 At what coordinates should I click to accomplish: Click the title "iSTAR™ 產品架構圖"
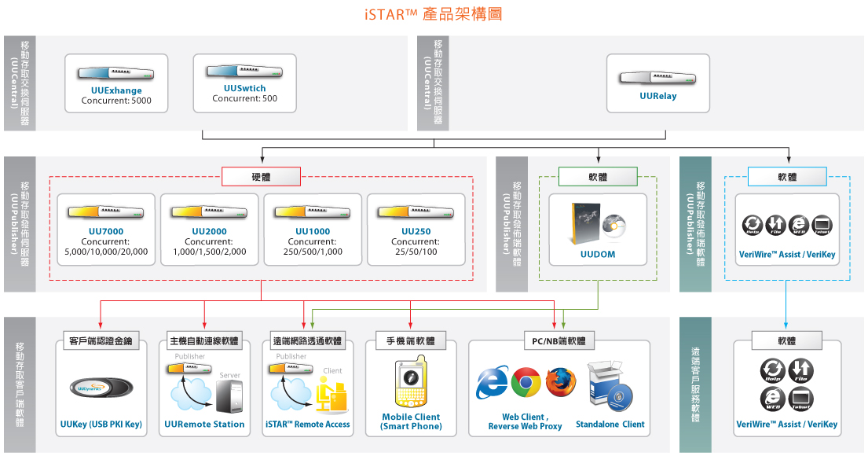434,14
